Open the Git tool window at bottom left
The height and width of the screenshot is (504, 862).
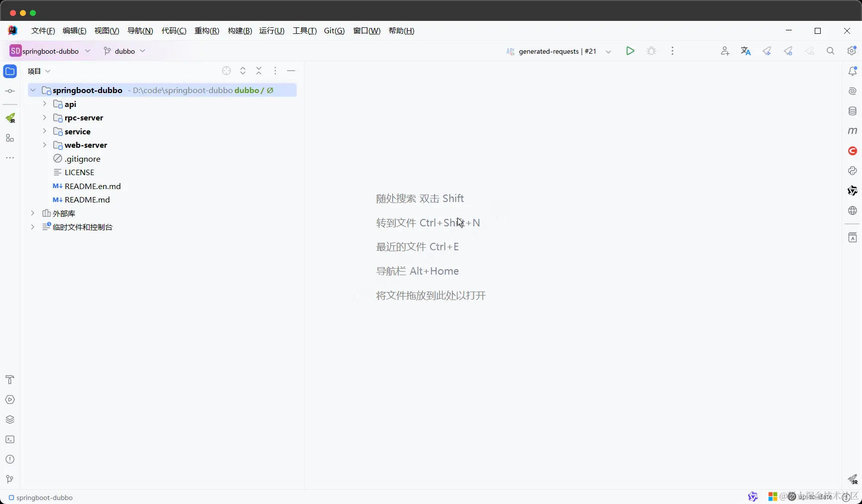[10, 479]
